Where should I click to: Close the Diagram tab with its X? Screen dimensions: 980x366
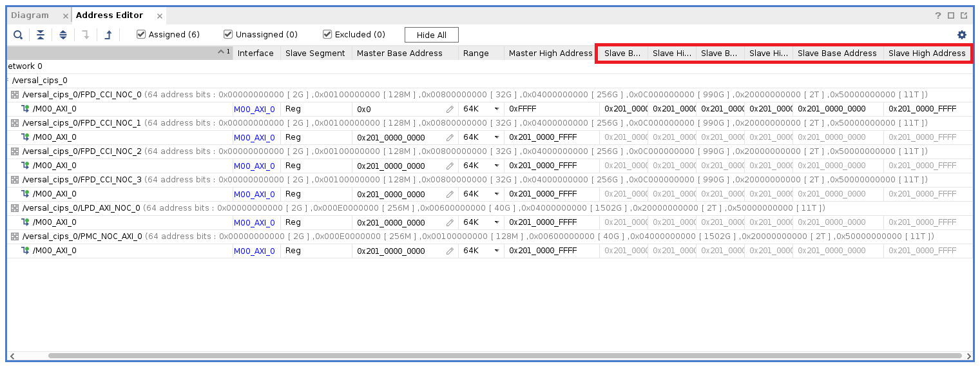click(x=65, y=16)
